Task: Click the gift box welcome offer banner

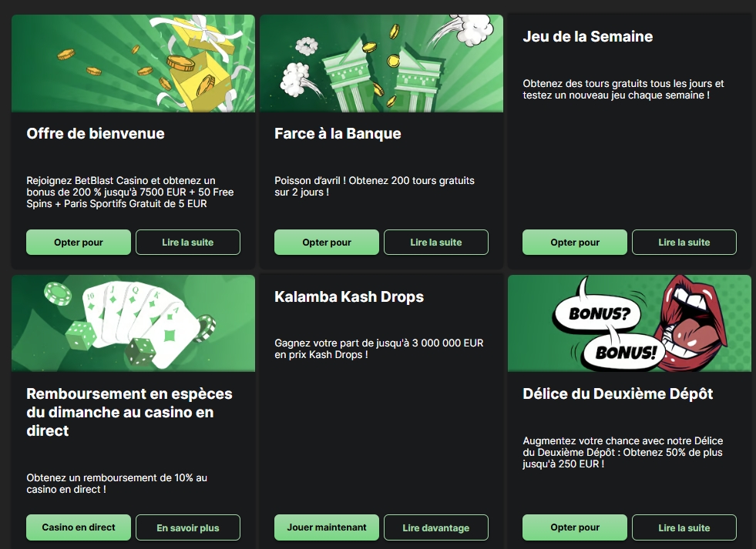Action: pyautogui.click(x=133, y=64)
